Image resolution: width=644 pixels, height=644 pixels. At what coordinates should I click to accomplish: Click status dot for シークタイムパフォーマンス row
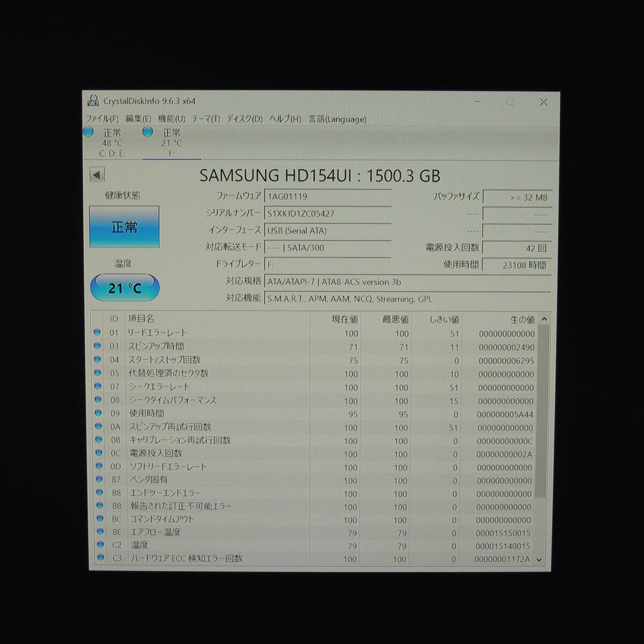(x=98, y=399)
